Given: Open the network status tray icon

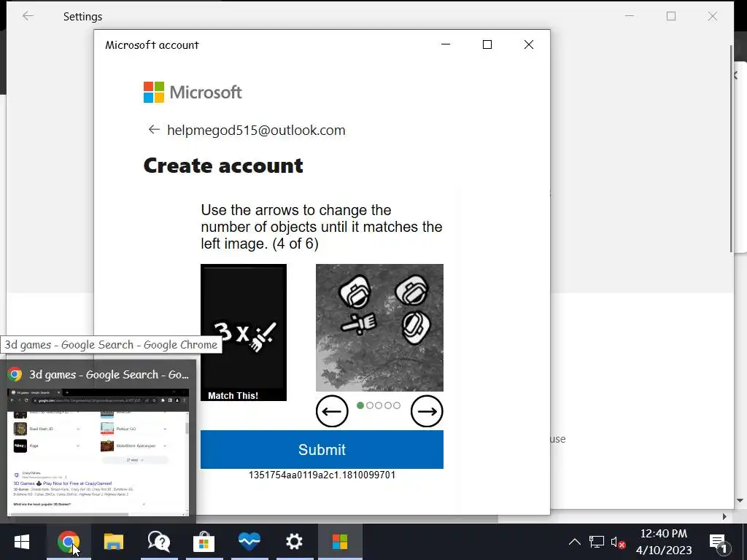Looking at the screenshot, I should [x=596, y=542].
